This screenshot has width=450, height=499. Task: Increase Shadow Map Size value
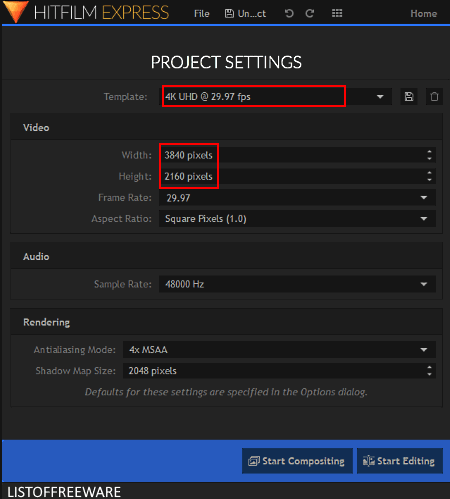point(429,367)
